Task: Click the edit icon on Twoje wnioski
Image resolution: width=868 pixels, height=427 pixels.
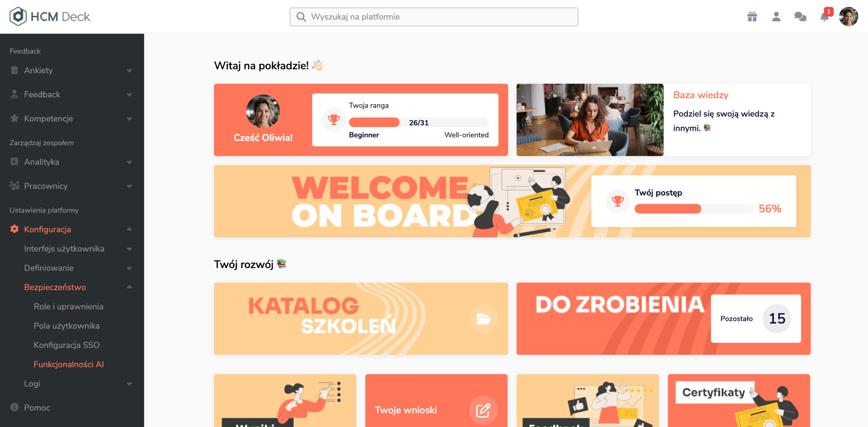Action: 483,410
